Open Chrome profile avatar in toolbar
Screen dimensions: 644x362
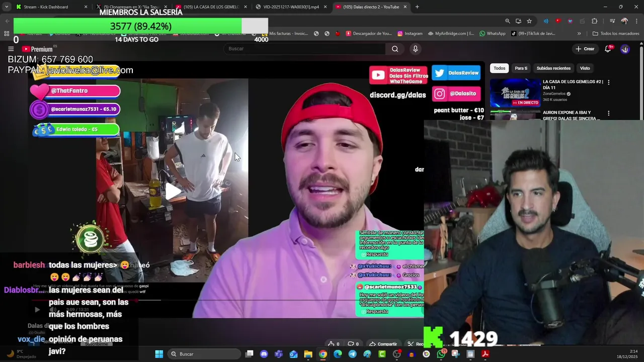pos(624,21)
